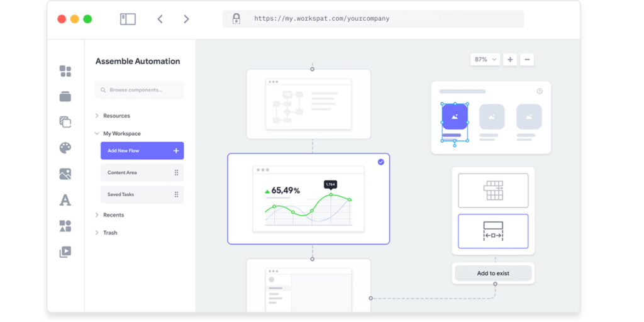
Task: Toggle the blue checkmark on chart card
Action: (x=380, y=162)
